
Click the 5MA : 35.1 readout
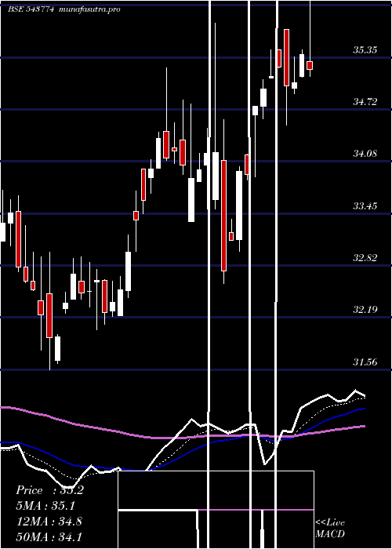45,506
